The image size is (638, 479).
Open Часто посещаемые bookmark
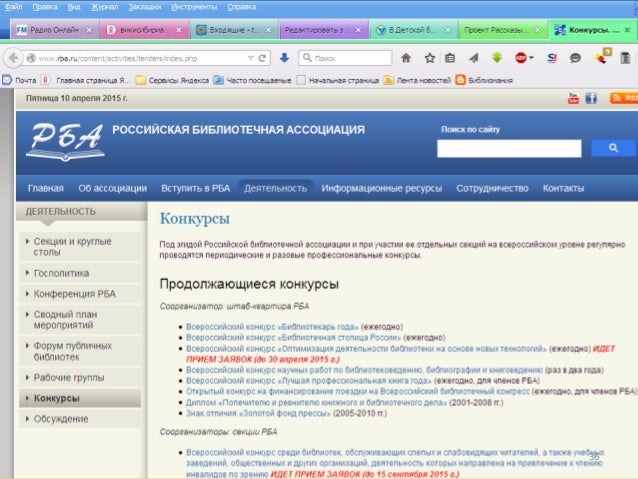coord(253,80)
